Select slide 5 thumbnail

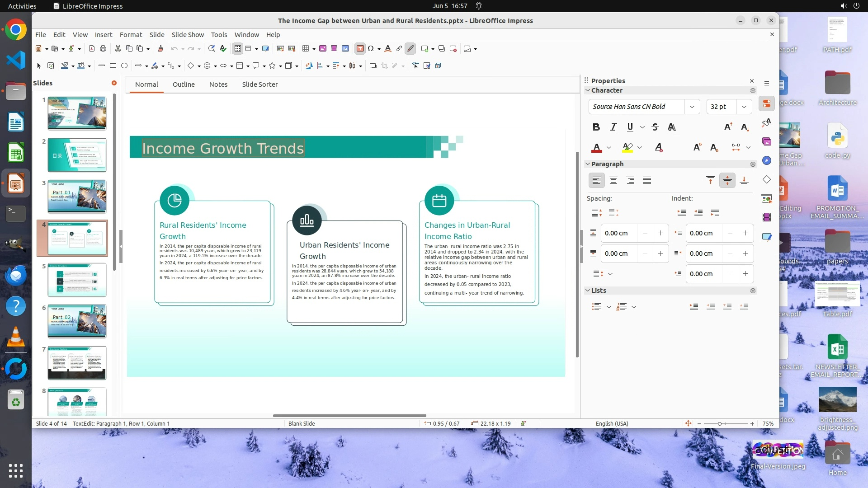coord(77,280)
